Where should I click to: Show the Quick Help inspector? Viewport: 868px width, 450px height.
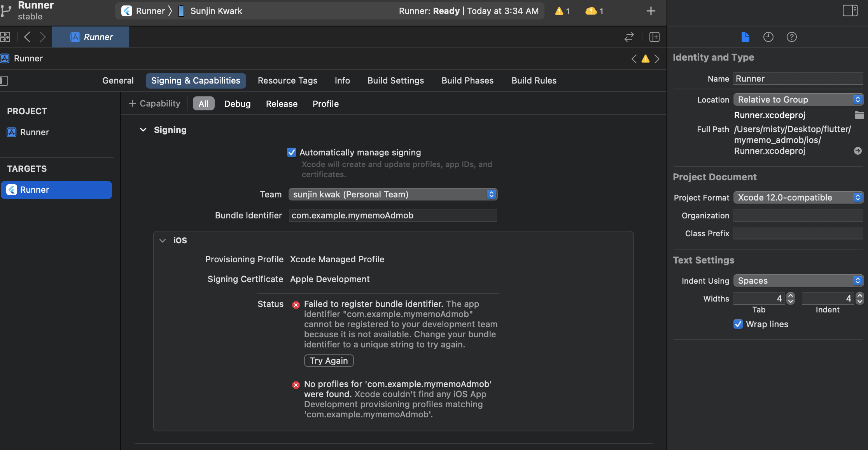(792, 37)
